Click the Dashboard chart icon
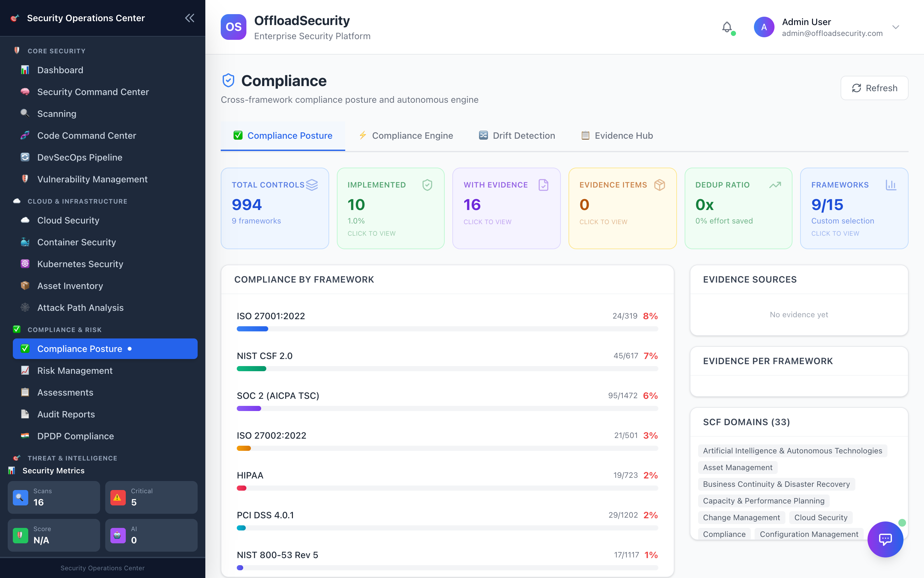The height and width of the screenshot is (578, 924). point(25,70)
